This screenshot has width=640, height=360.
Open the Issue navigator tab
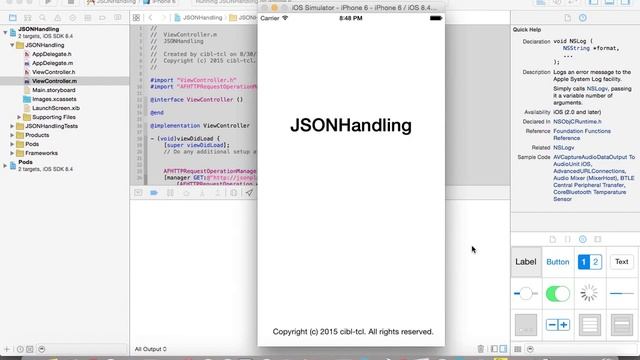pyautogui.click(x=58, y=18)
